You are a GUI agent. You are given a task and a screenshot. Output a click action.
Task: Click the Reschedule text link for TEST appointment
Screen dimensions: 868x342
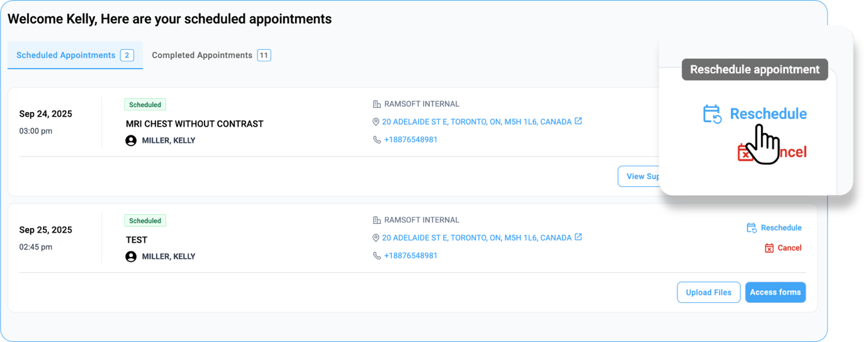point(781,228)
